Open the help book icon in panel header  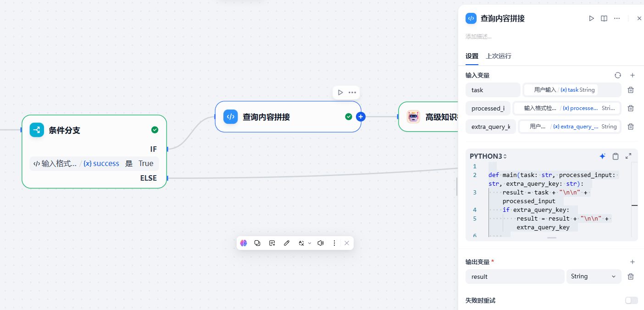click(x=604, y=18)
